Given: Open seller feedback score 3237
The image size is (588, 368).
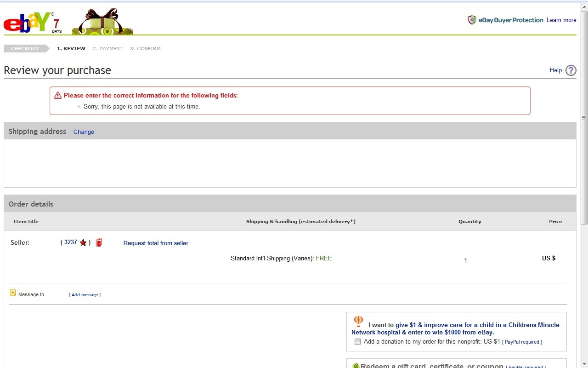Looking at the screenshot, I should tap(71, 242).
